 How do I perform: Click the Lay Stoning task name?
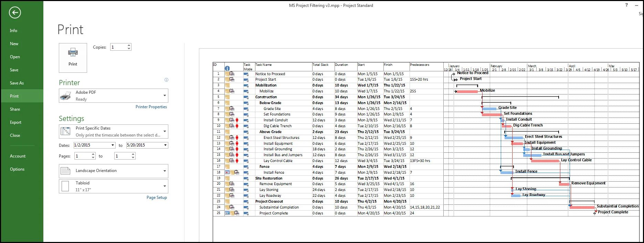[269, 190]
